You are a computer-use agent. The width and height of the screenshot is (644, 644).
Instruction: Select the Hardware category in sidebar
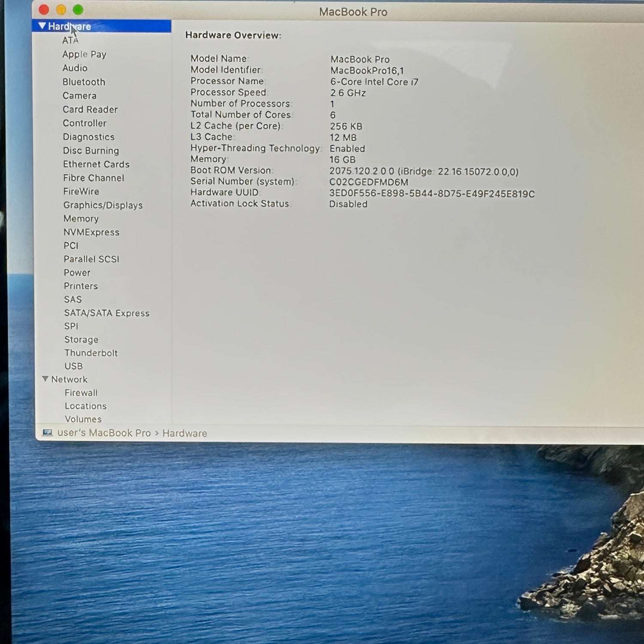[x=101, y=26]
